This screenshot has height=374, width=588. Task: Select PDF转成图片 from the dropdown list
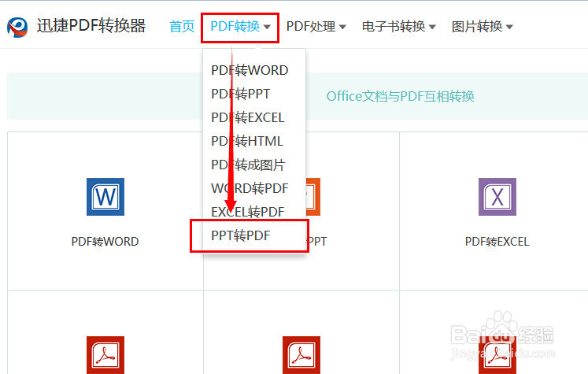(x=248, y=165)
